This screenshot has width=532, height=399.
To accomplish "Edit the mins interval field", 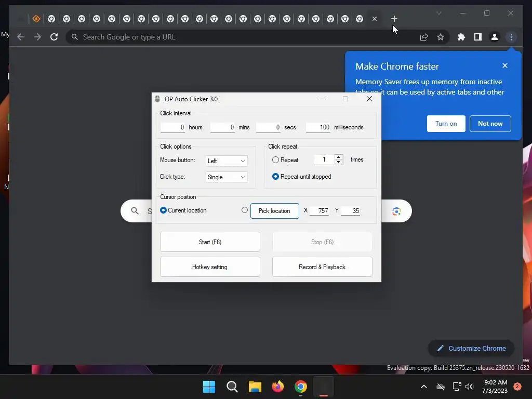I will (222, 127).
